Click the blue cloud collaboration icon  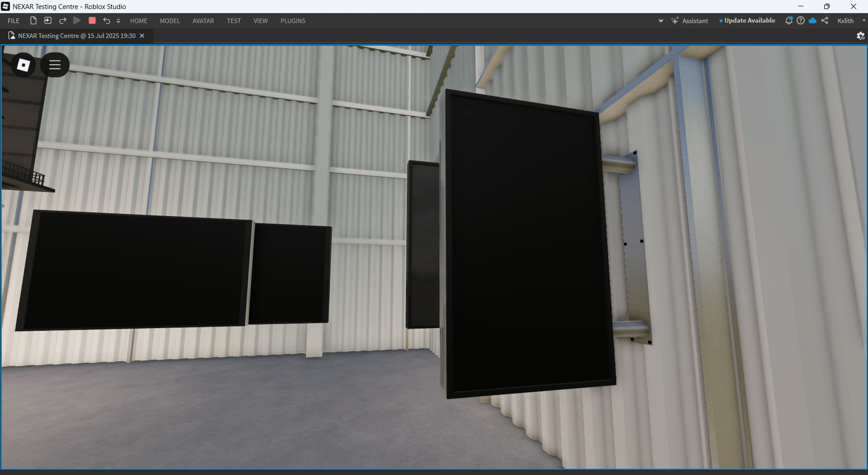tap(812, 21)
